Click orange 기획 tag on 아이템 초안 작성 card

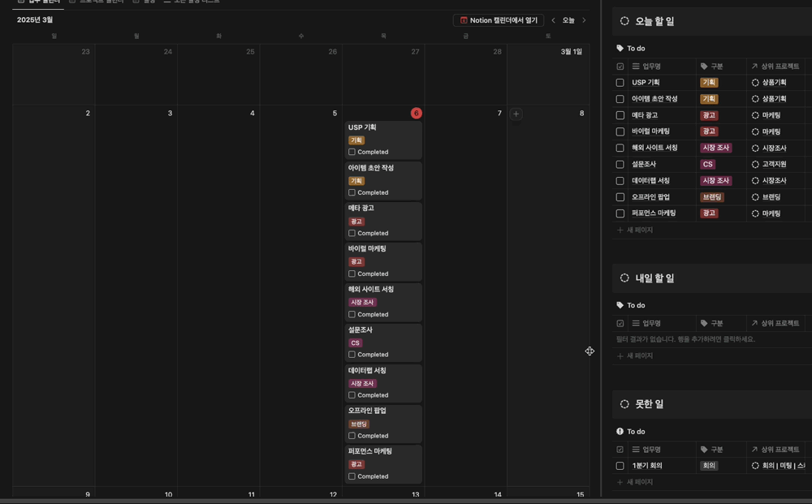[356, 181]
